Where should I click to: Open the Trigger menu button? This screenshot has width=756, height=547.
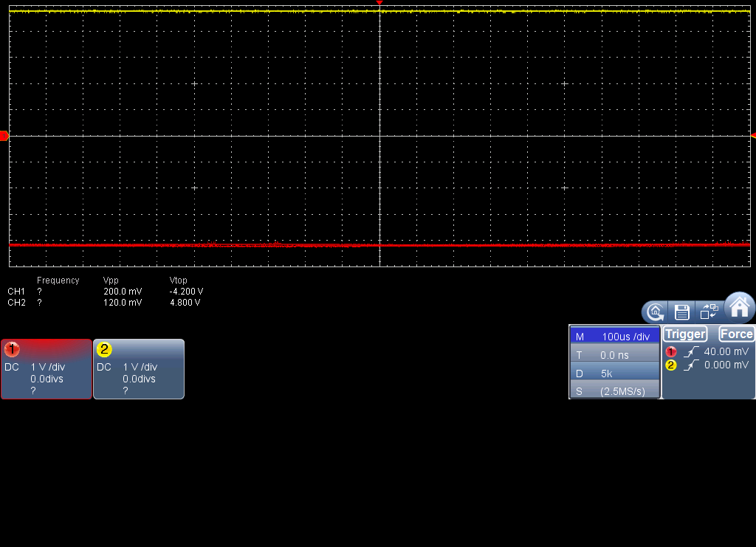685,334
